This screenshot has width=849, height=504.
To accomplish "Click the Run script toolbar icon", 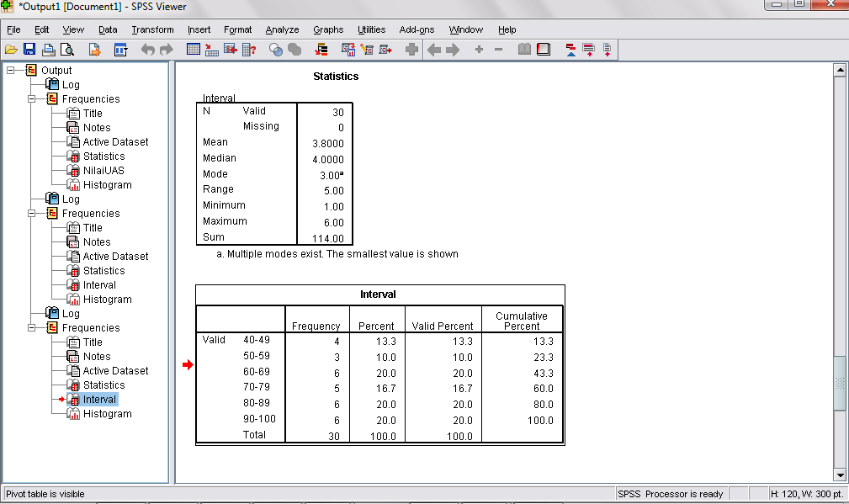I will (x=385, y=50).
